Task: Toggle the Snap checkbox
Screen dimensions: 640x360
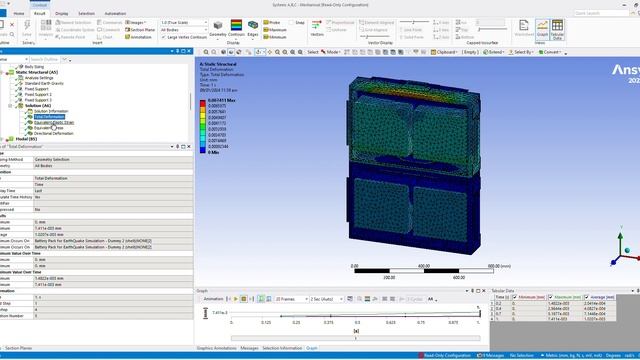Action: [291, 22]
